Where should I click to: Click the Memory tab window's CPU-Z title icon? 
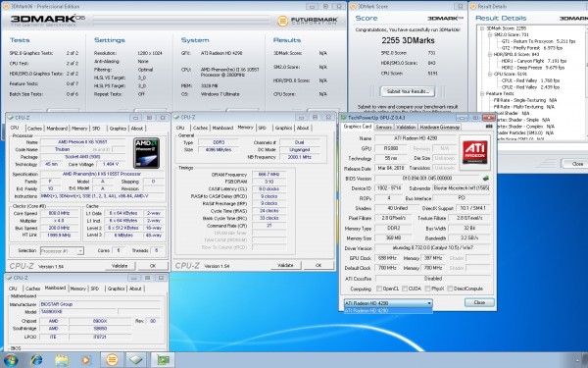[x=176, y=117]
